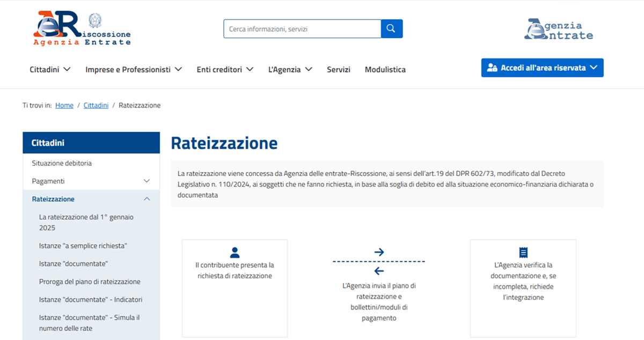644x340 pixels.
Task: Click Il contribuente presenta la richiesta card
Action: [235, 289]
